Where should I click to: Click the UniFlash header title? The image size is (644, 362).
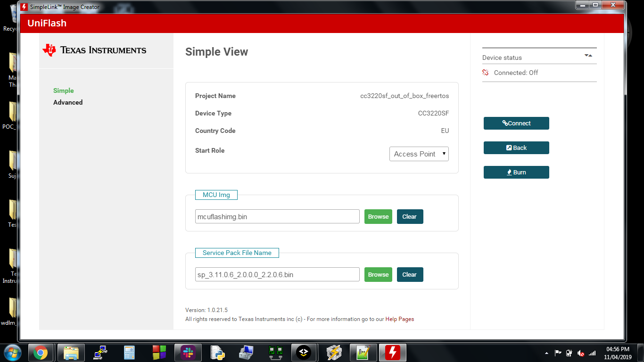pos(47,23)
